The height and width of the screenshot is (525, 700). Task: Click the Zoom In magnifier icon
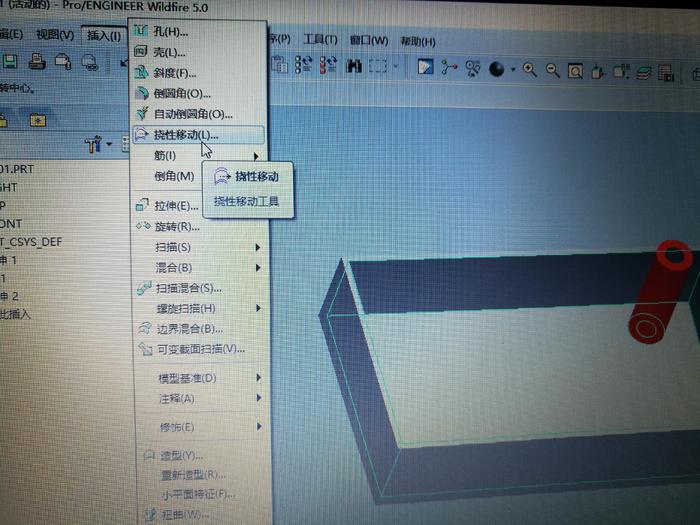pyautogui.click(x=529, y=70)
